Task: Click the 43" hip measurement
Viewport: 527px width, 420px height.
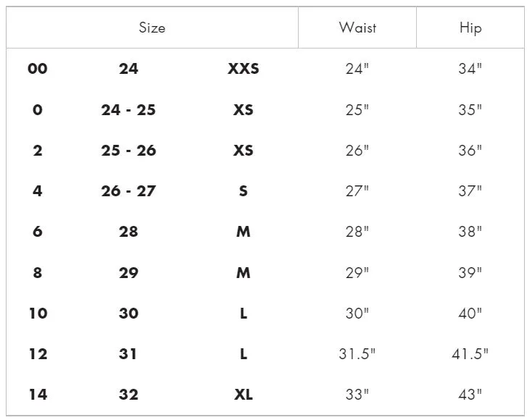Action: [470, 395]
